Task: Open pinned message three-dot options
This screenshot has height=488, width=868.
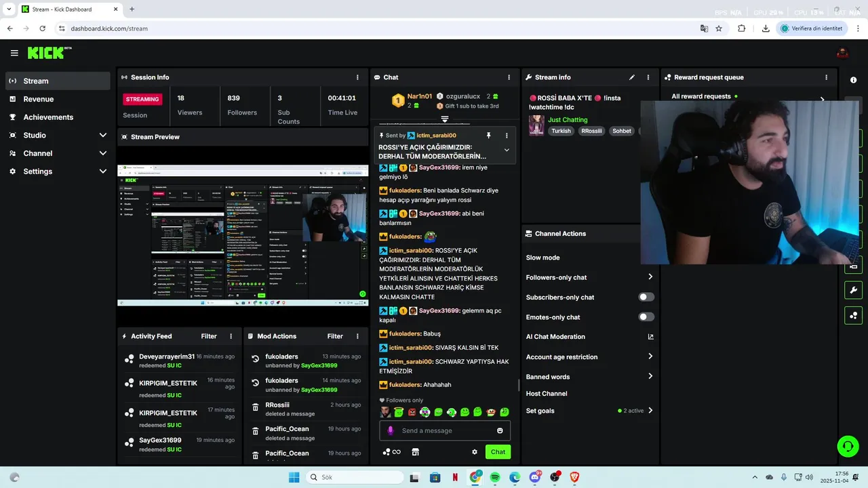Action: pyautogui.click(x=506, y=136)
